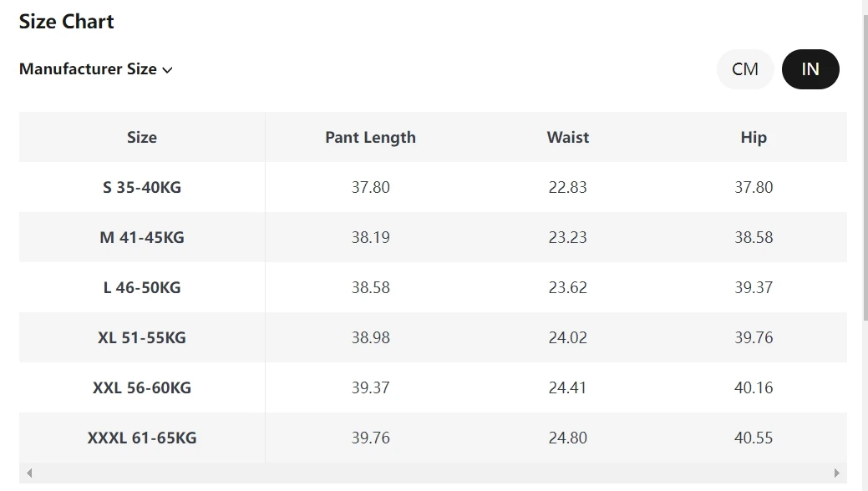The height and width of the screenshot is (491, 868).
Task: Click the left scroll arrow under table
Action: click(x=29, y=473)
